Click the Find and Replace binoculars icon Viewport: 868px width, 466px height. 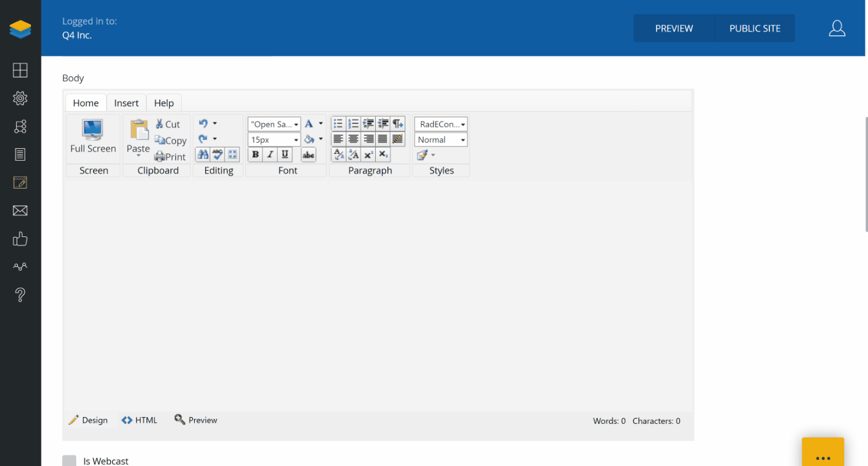point(203,155)
